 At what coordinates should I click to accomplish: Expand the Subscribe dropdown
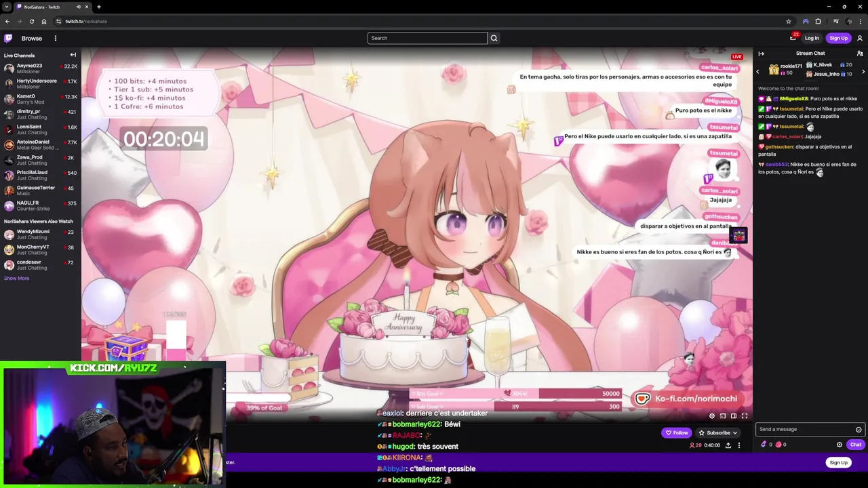(719, 432)
